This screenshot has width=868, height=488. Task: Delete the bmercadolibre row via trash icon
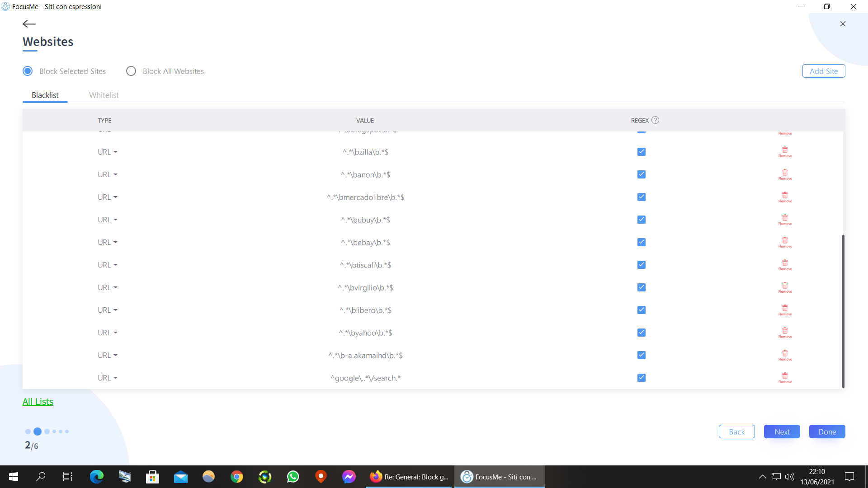pyautogui.click(x=785, y=197)
